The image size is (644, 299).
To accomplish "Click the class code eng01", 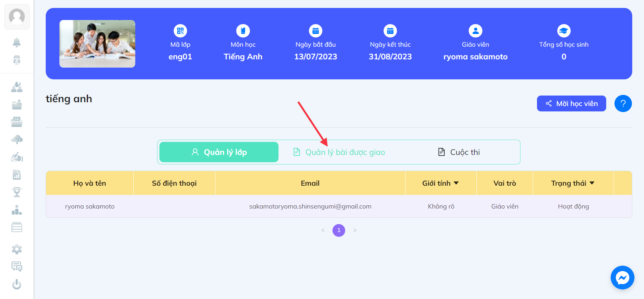I will point(180,56).
